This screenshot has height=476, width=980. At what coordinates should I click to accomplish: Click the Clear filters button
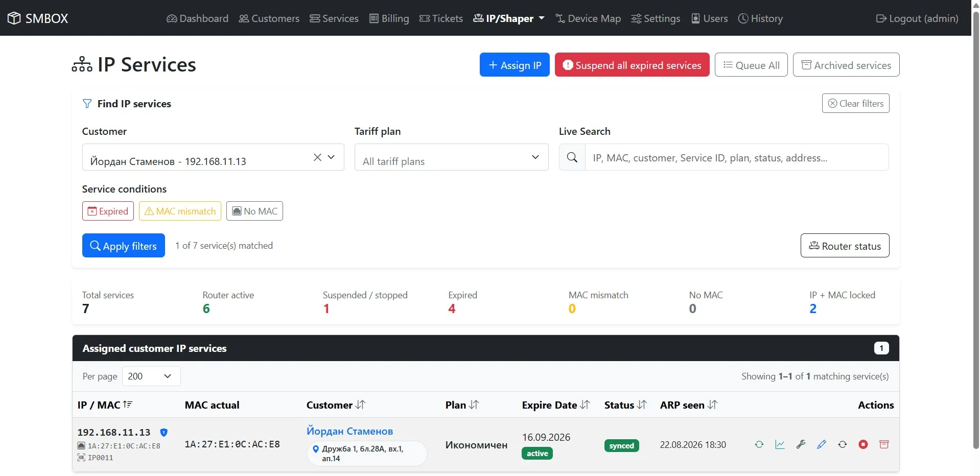tap(856, 103)
